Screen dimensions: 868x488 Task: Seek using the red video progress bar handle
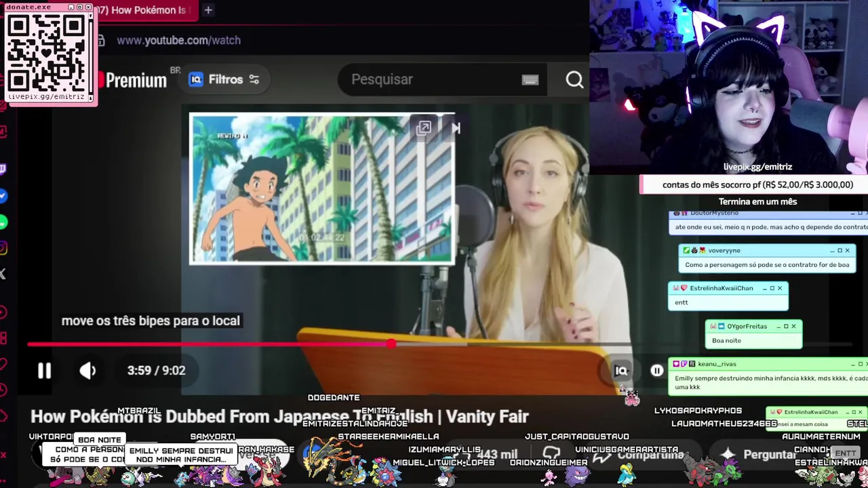tap(391, 344)
